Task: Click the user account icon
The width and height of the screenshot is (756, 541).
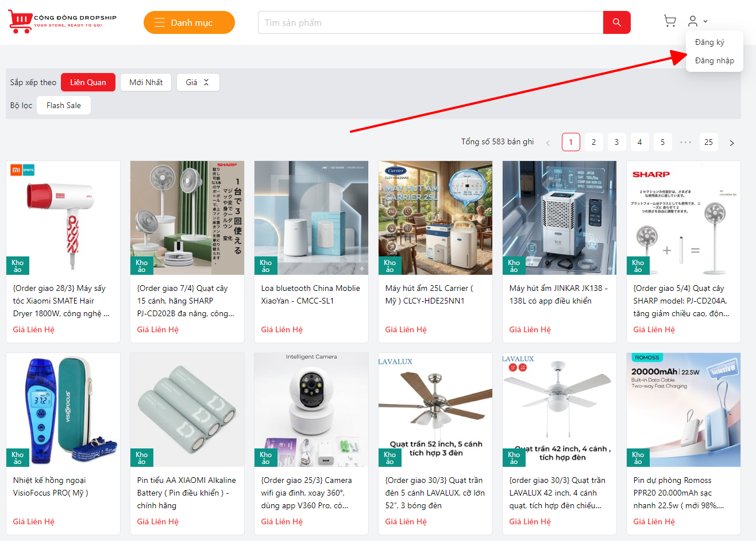Action: 693,21
